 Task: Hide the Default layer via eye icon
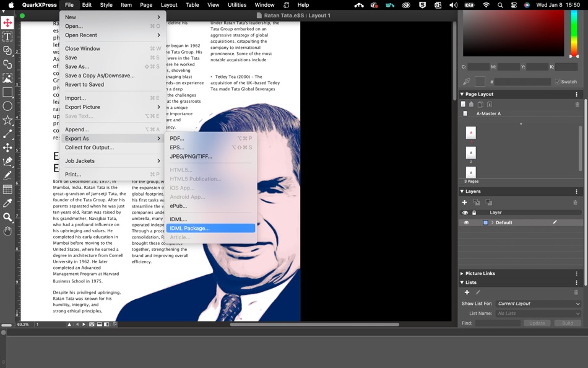(466, 222)
